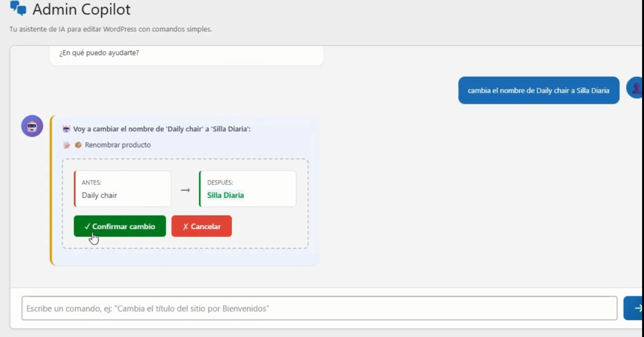This screenshot has width=644, height=337.
Task: Click the green 'Silla Diaria' value in Después
Action: [x=226, y=195]
